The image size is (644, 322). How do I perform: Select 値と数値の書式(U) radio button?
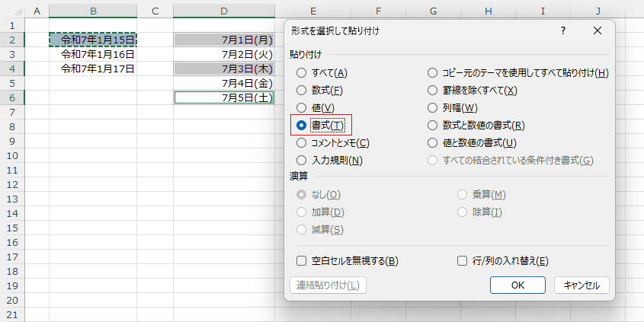click(x=433, y=142)
